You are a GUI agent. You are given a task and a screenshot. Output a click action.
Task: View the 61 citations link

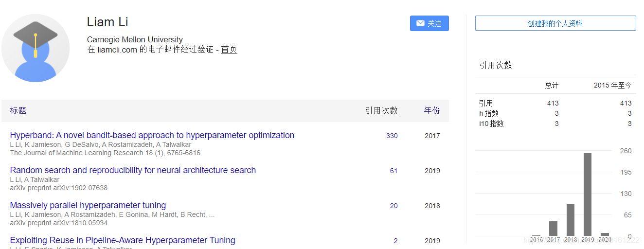click(394, 171)
